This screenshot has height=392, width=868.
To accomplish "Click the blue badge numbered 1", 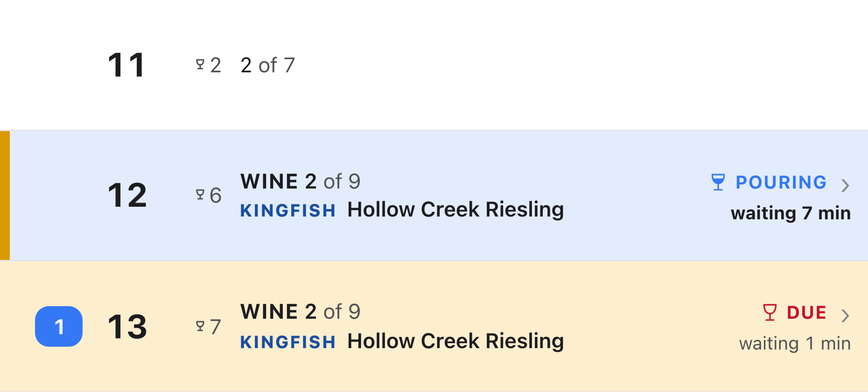I will pyautogui.click(x=59, y=326).
